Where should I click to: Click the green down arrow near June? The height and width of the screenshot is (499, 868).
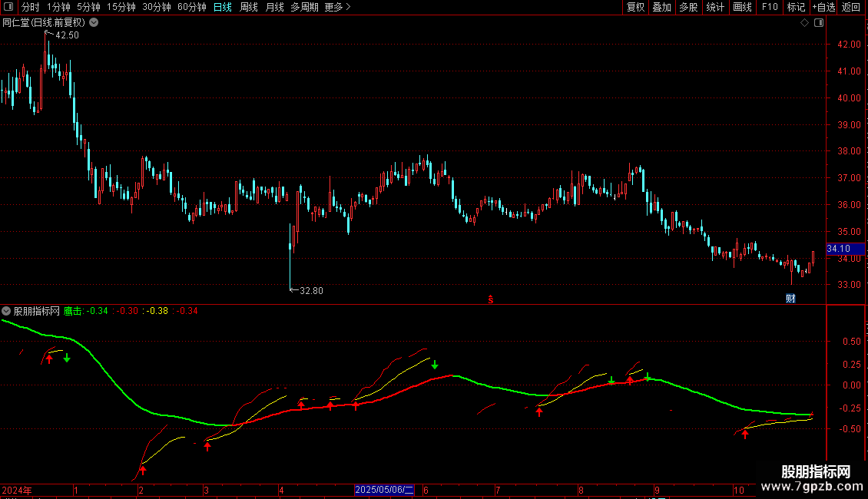(435, 365)
